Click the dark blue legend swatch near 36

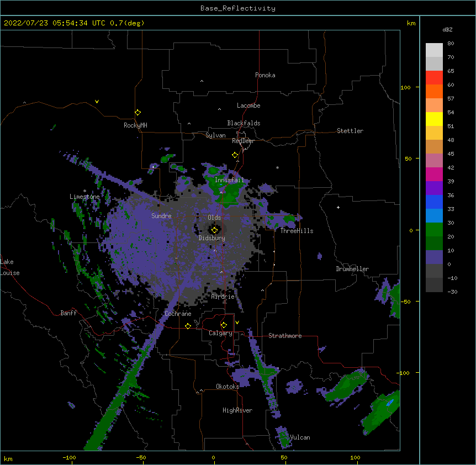click(x=434, y=202)
